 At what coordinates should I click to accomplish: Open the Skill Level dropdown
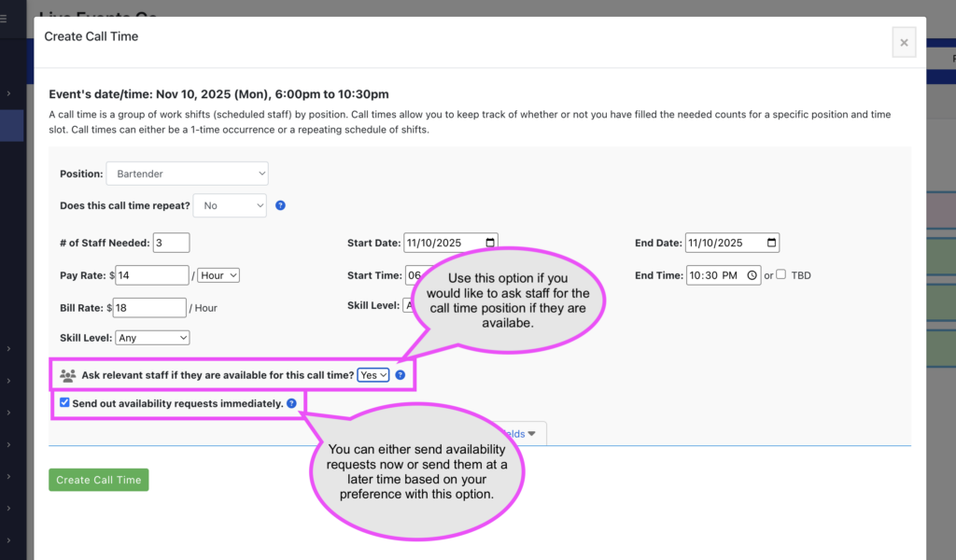[x=152, y=337]
